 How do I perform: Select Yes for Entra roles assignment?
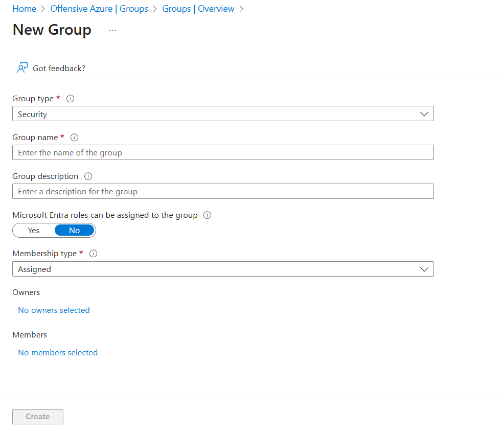(34, 231)
